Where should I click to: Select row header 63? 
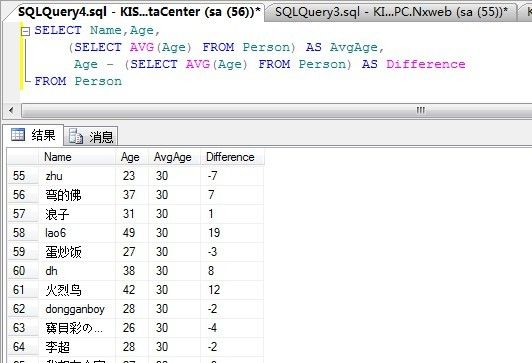pos(23,328)
